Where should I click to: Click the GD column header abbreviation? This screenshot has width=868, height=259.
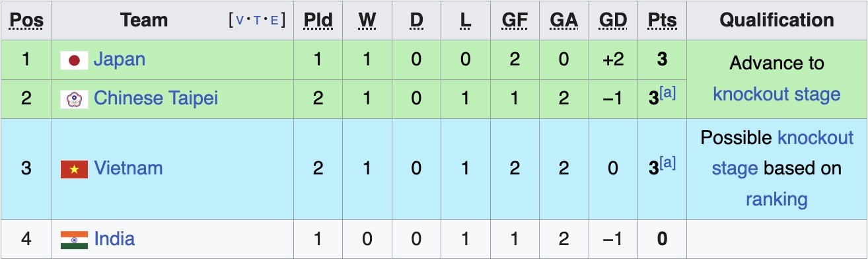612,21
